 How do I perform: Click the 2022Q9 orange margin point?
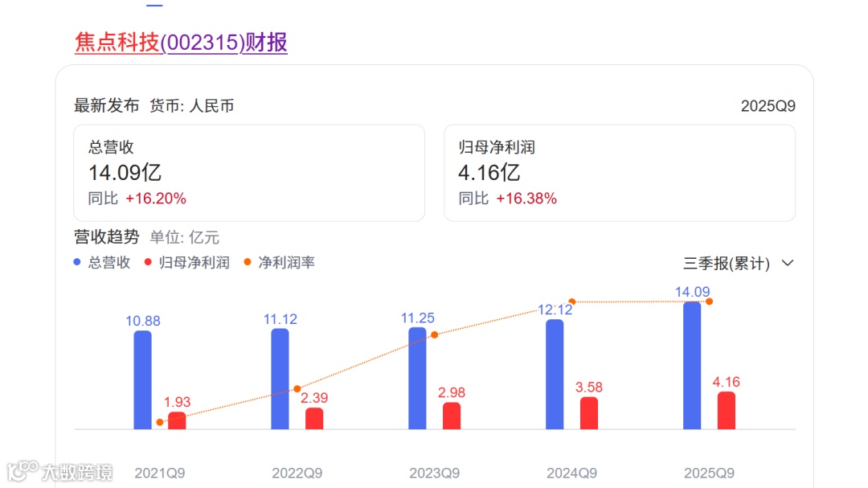coord(297,389)
